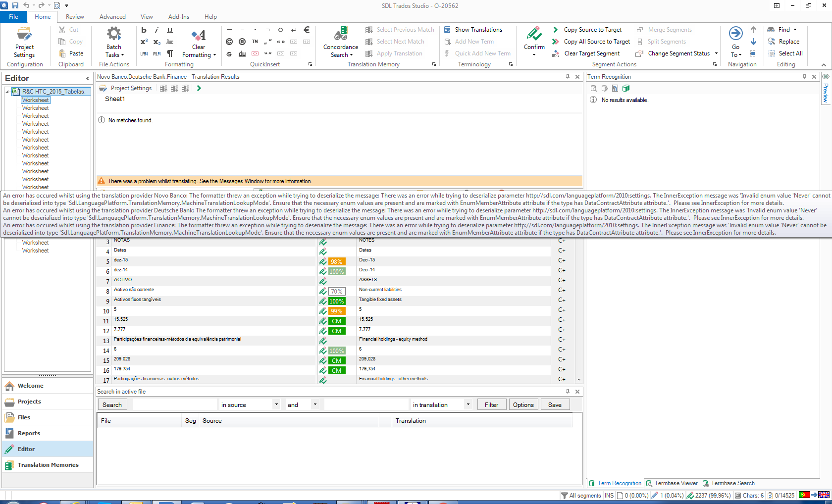Apply italic formatting
832x504 pixels.
tap(156, 30)
